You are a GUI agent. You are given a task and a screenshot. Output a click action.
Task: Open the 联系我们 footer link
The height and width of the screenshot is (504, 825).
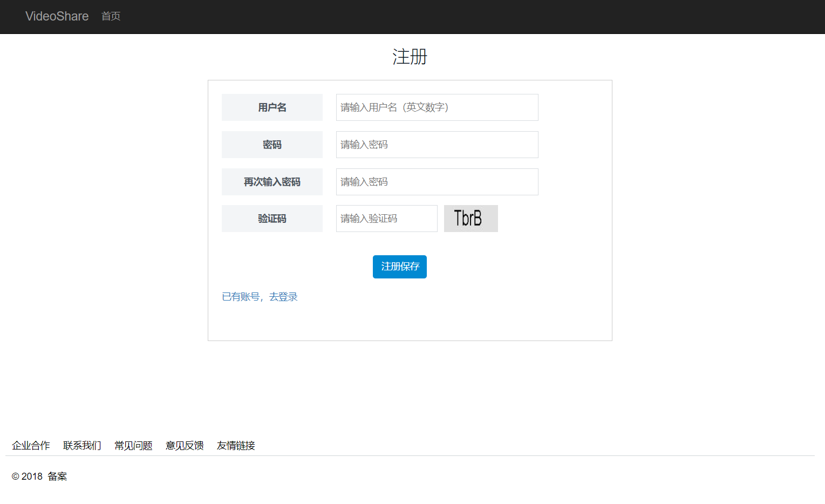[82, 446]
